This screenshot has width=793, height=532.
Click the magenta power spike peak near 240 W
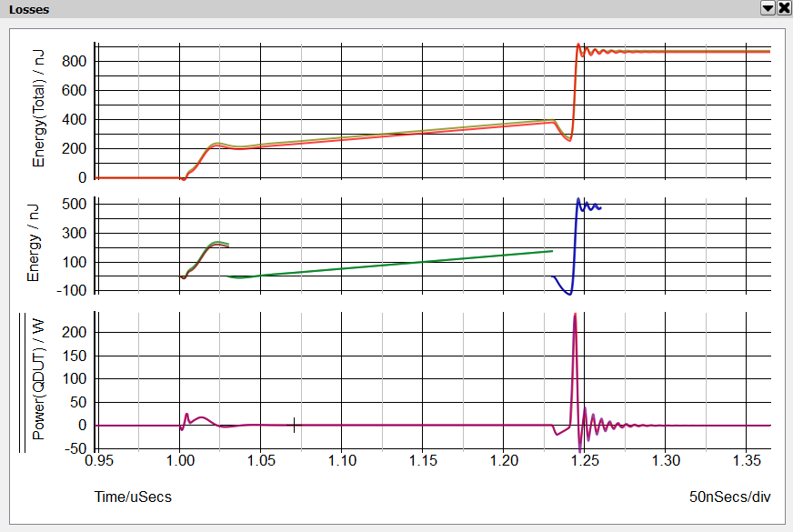click(x=575, y=316)
